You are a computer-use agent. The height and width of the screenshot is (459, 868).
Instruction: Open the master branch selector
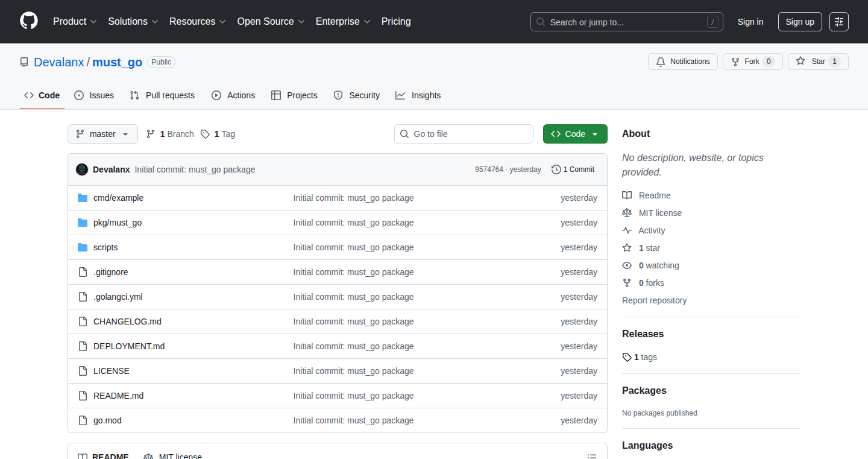click(102, 134)
